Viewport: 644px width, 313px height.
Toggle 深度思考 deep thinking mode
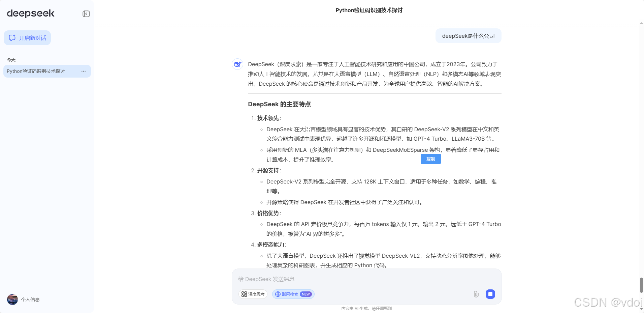pyautogui.click(x=253, y=294)
